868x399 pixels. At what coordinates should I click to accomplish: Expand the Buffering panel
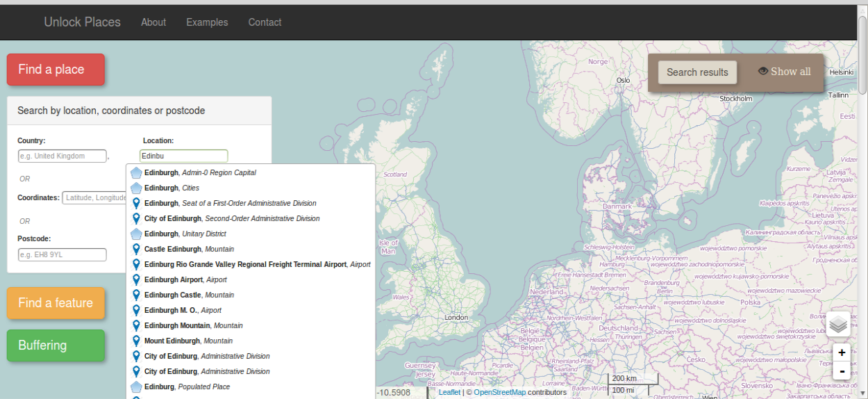click(56, 345)
